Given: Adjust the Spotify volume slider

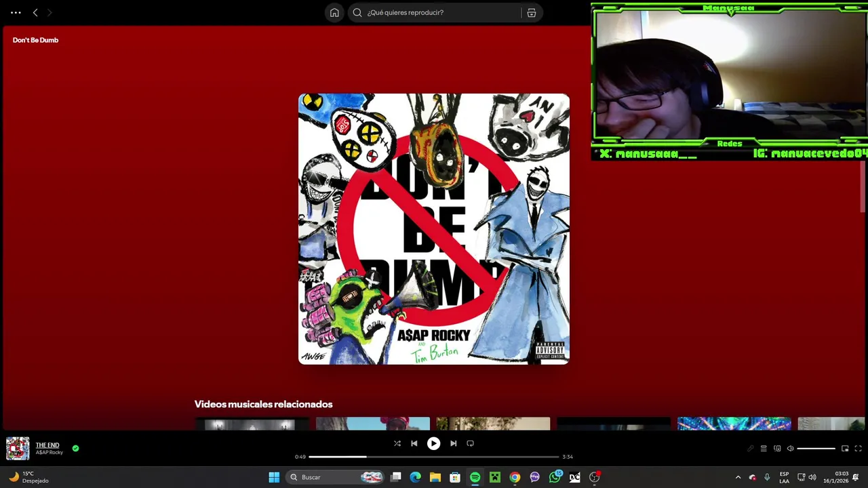Looking at the screenshot, I should [816, 449].
